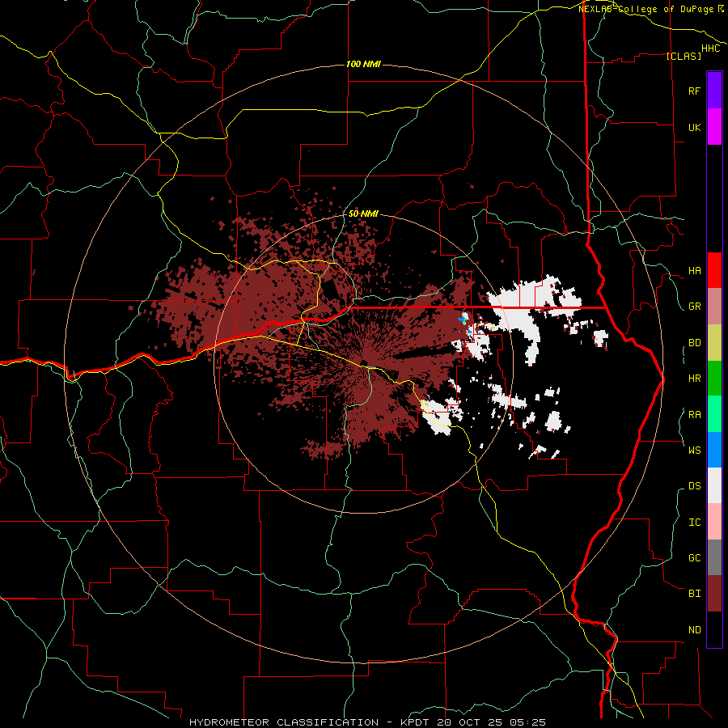Click the RF legend label
The width and height of the screenshot is (728, 728).
point(694,91)
